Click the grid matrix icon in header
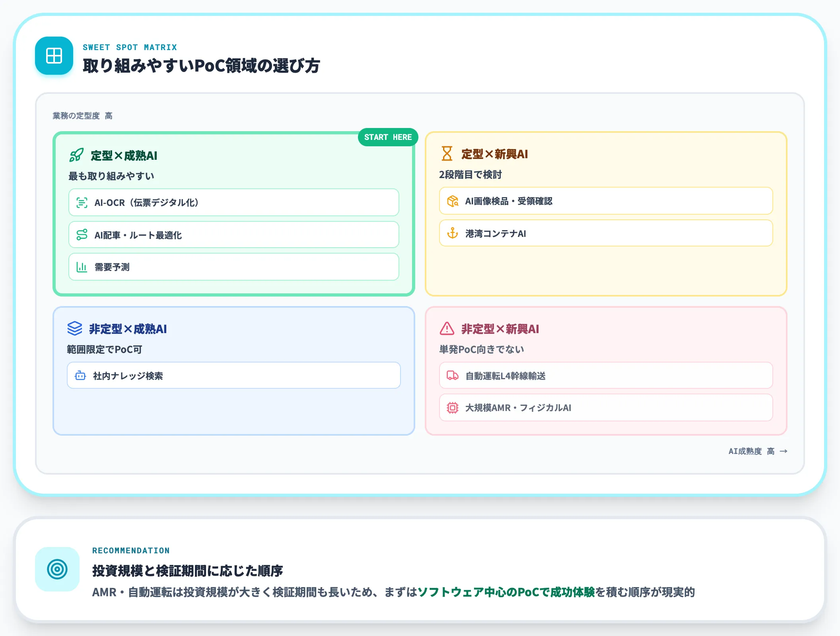Viewport: 840px width, 636px height. (x=54, y=56)
